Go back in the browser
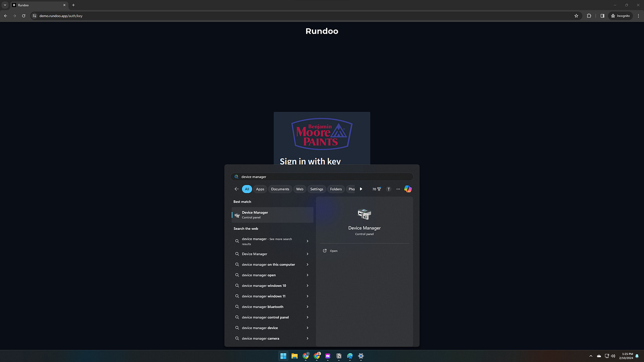This screenshot has width=644, height=362. 5,16
